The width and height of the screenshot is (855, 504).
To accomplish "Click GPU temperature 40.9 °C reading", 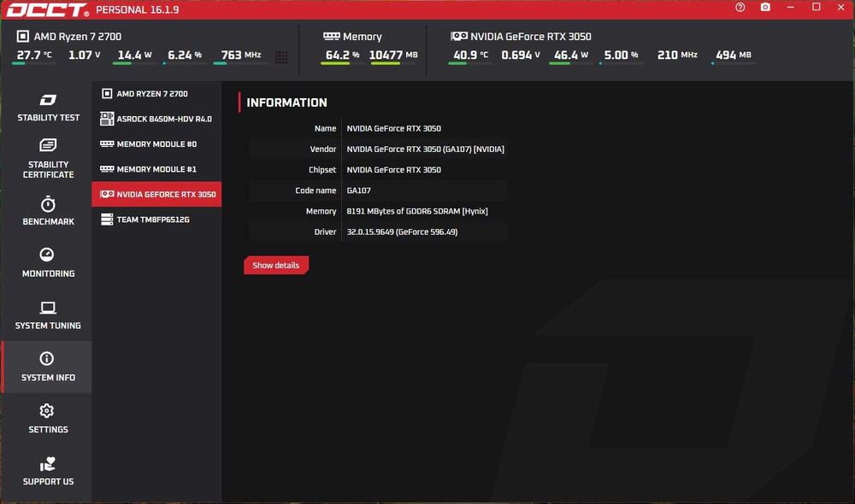I will [x=470, y=55].
